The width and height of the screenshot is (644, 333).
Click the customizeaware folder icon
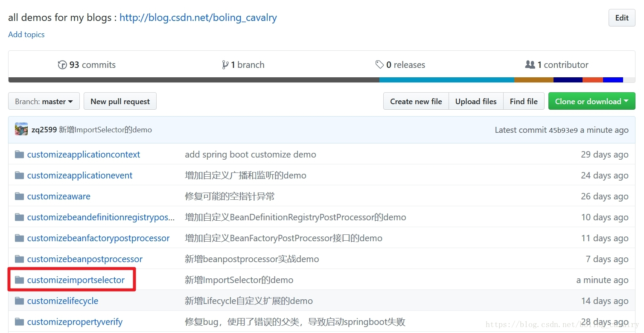19,196
